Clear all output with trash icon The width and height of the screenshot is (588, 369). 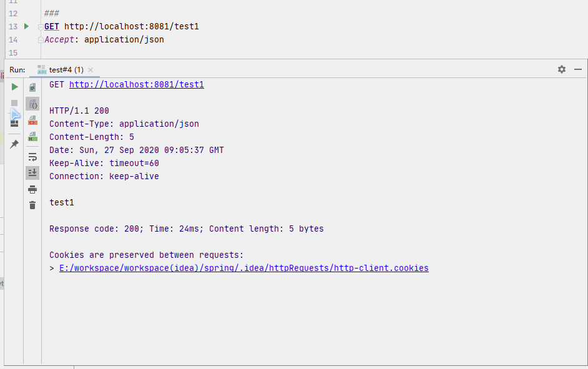[32, 205]
